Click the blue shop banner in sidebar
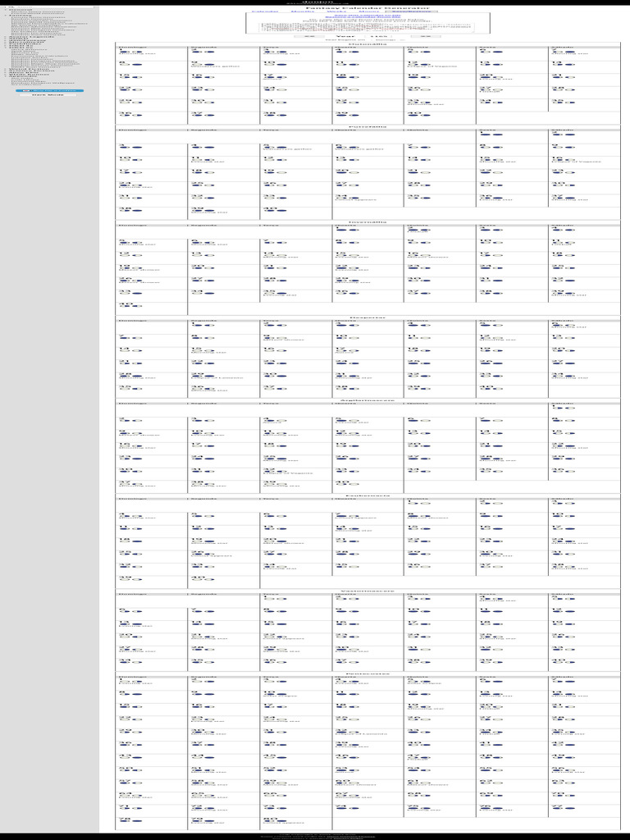Viewport: 630px width, 840px height. coord(49,90)
